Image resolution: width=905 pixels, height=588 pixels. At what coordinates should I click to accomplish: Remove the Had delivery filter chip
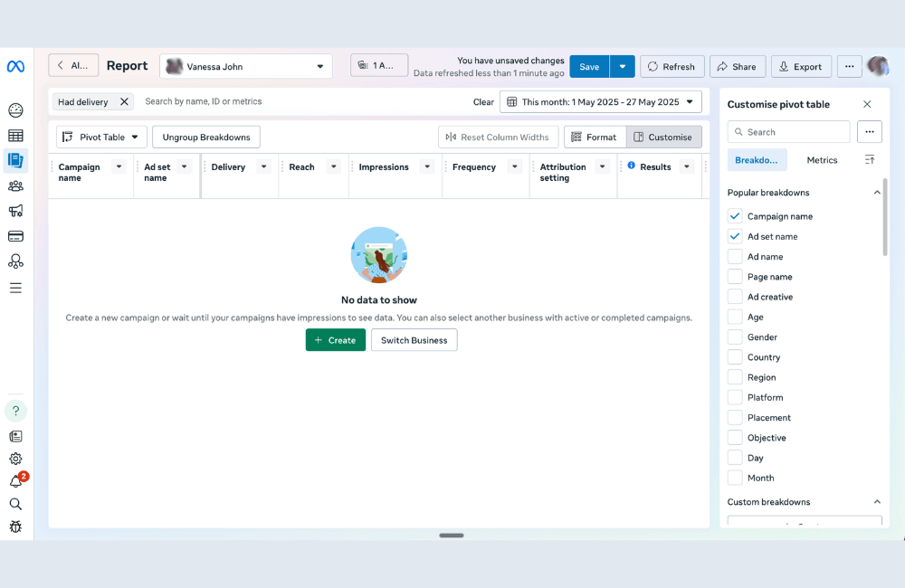click(x=124, y=102)
